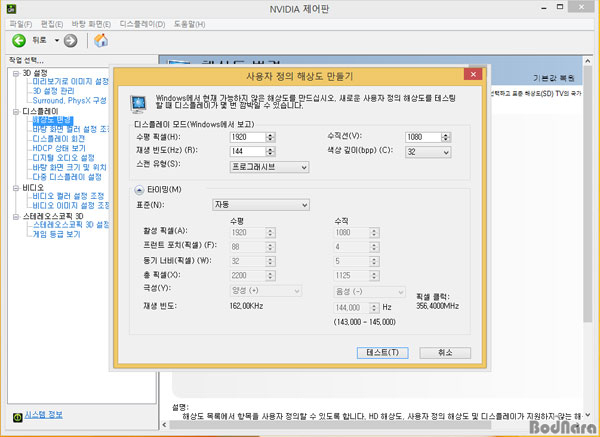Adjust 수평 픽셀(H) spinner arrows

coord(271,137)
